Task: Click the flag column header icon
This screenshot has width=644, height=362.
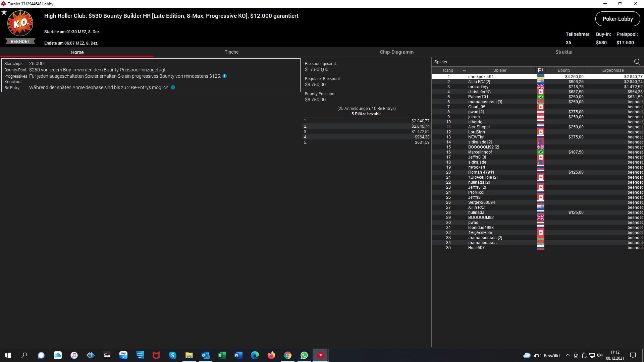Action: 540,70
